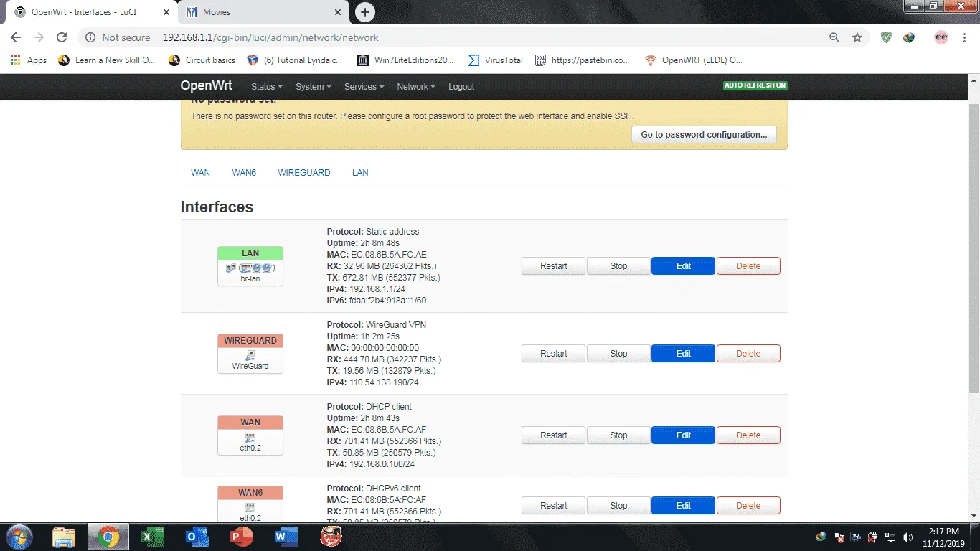Open the WIREGUARD interface tab
Viewport: 980px width, 551px height.
(304, 173)
